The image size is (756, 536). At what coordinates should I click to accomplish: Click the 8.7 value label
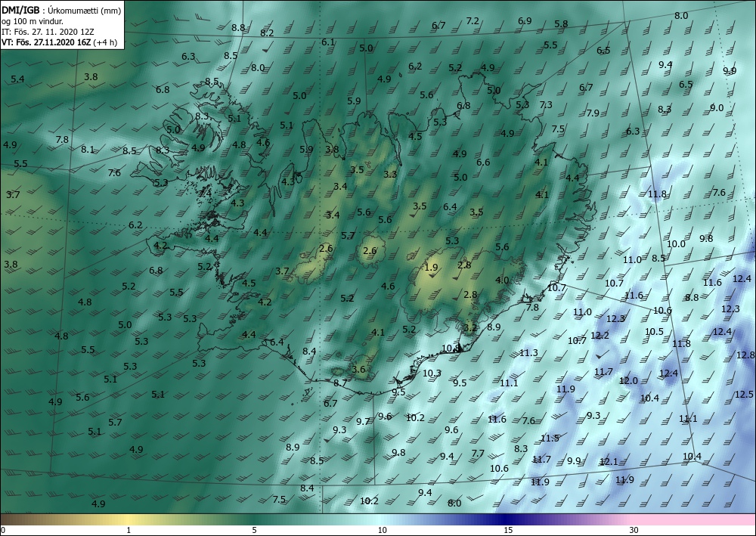[340, 383]
